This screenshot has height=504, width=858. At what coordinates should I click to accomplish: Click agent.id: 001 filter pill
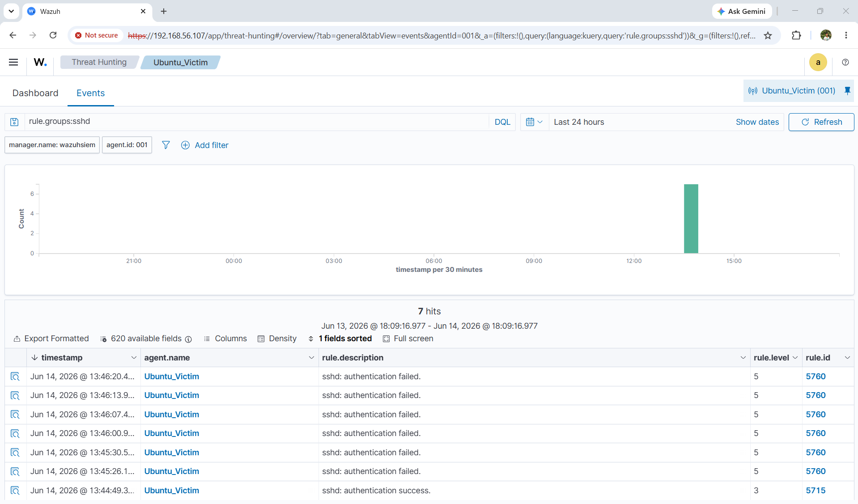click(127, 145)
